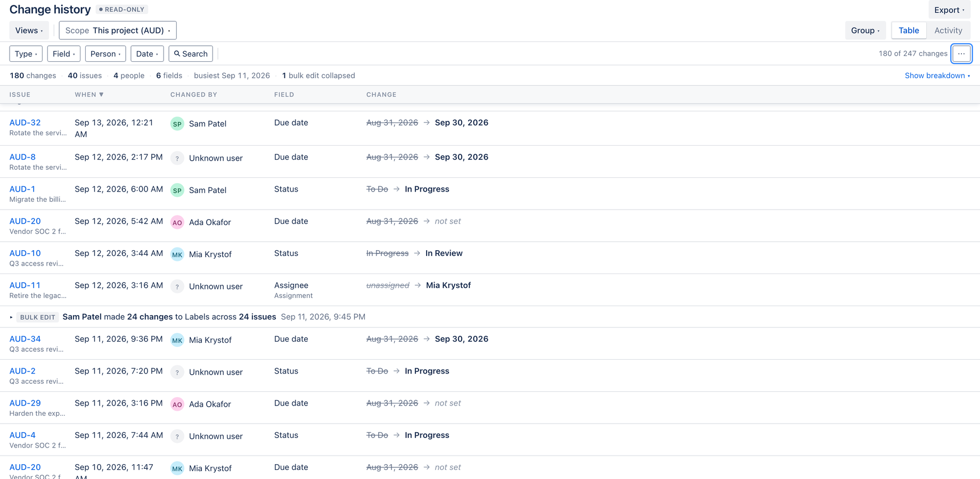Click the '180 of 247 changes' count

(x=913, y=54)
